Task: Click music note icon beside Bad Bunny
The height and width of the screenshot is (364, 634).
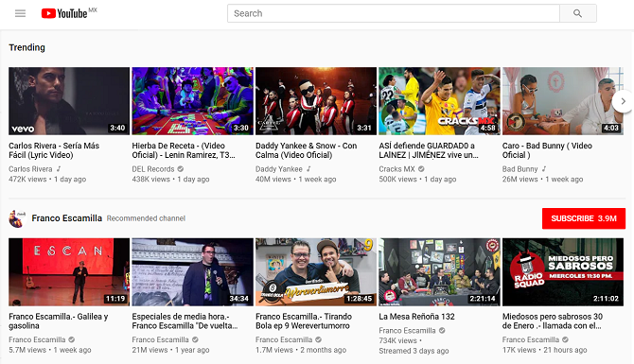Action: tap(544, 168)
